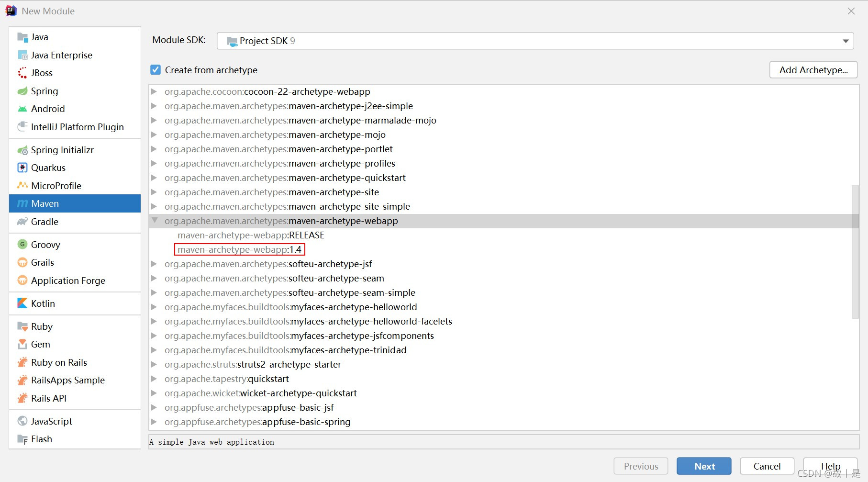Select maven-archetype-webapp:1.4 entry
Image resolution: width=868 pixels, height=482 pixels.
click(x=239, y=249)
